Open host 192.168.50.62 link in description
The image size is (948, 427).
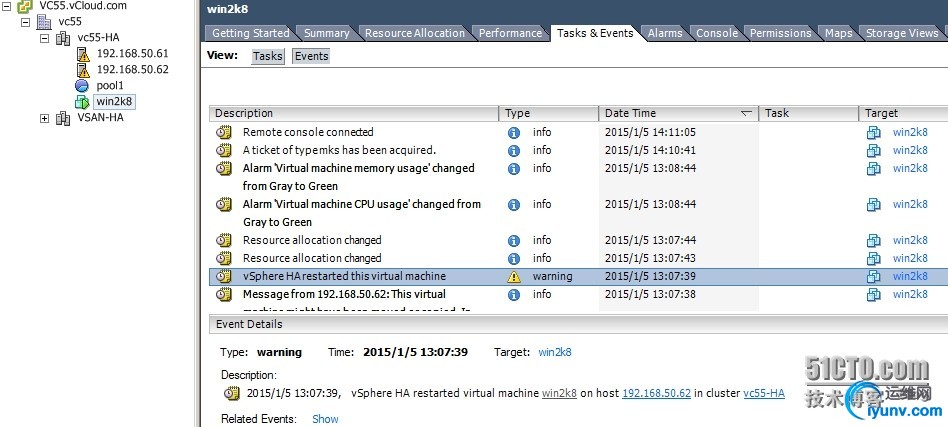656,393
